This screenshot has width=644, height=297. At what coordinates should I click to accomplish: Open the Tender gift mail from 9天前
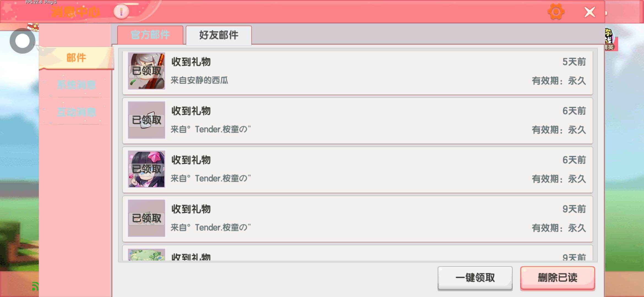(358, 219)
